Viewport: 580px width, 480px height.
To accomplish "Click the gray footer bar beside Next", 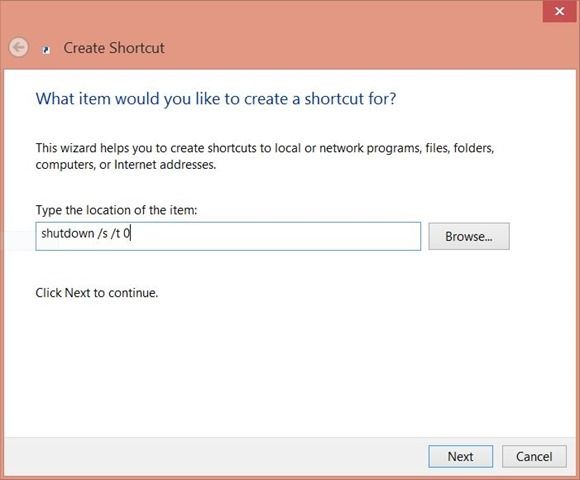I will [x=215, y=456].
